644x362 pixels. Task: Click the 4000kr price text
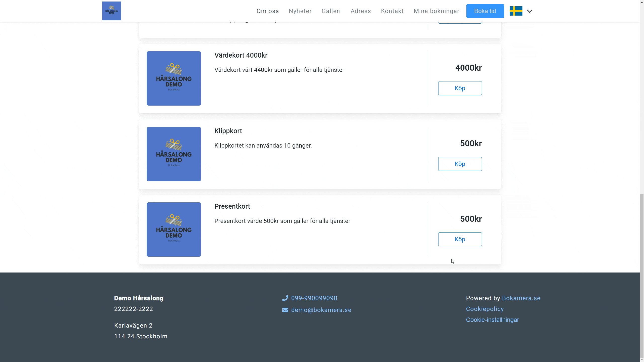coord(468,68)
